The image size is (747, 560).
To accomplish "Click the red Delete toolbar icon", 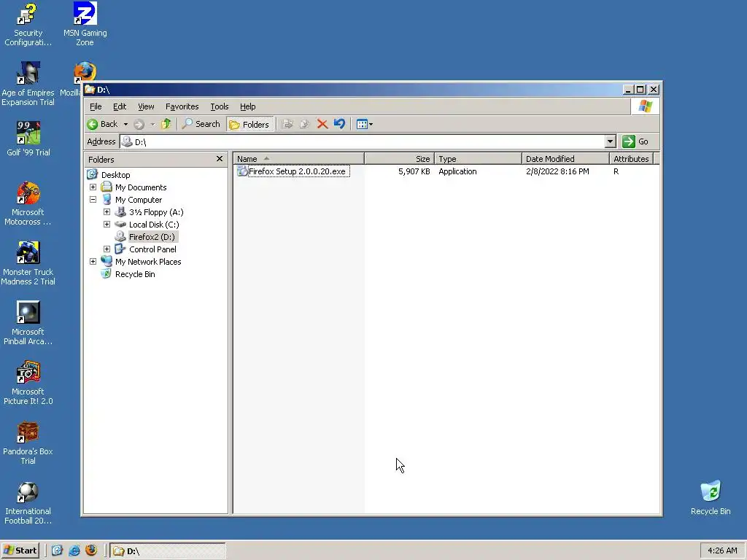I will point(322,124).
